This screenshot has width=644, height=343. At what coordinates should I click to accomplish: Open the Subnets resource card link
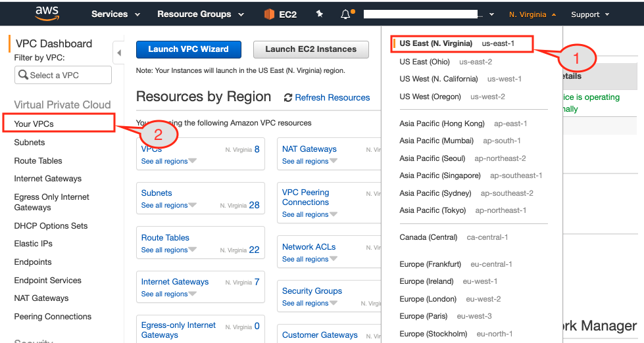[x=157, y=193]
